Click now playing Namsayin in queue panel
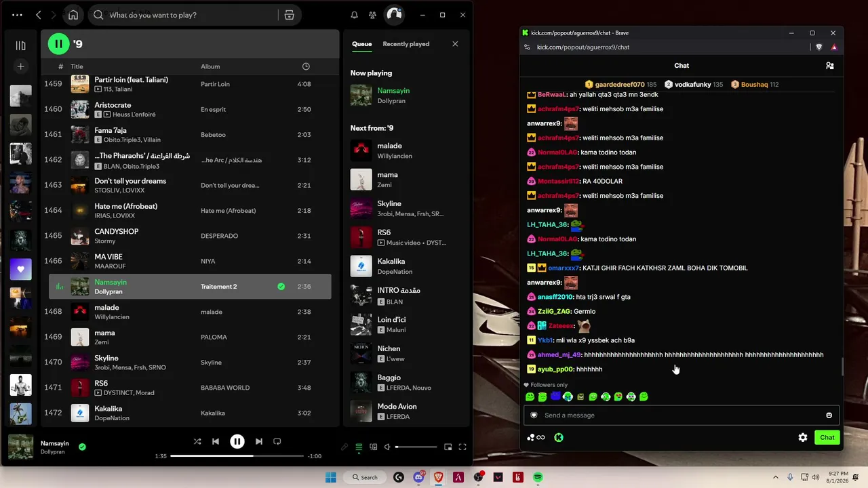This screenshot has width=868, height=488. click(x=393, y=90)
